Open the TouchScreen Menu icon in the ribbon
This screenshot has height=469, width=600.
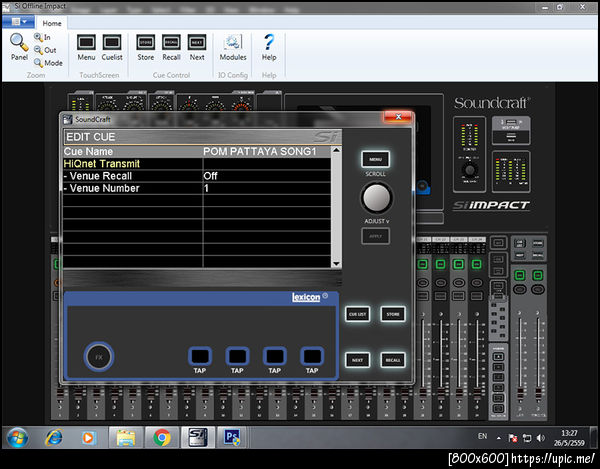(86, 43)
